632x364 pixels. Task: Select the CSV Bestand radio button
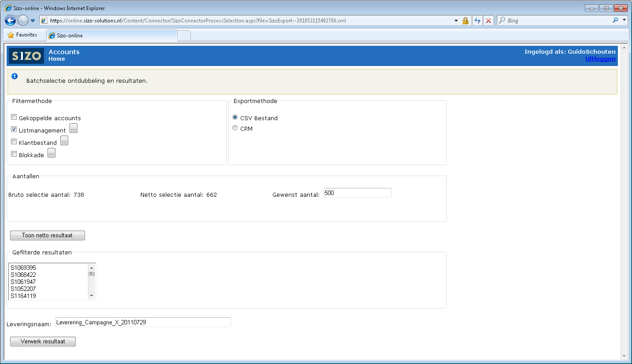pyautogui.click(x=235, y=118)
